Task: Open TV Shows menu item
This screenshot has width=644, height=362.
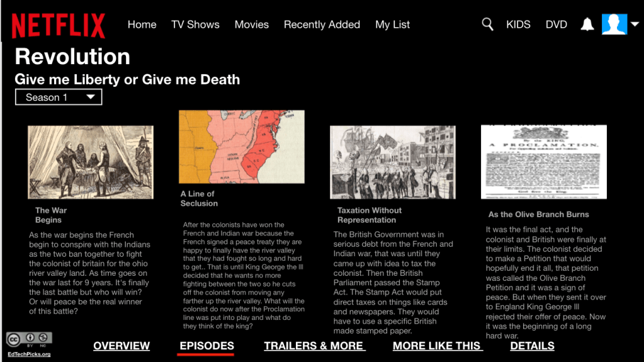Action: point(195,25)
